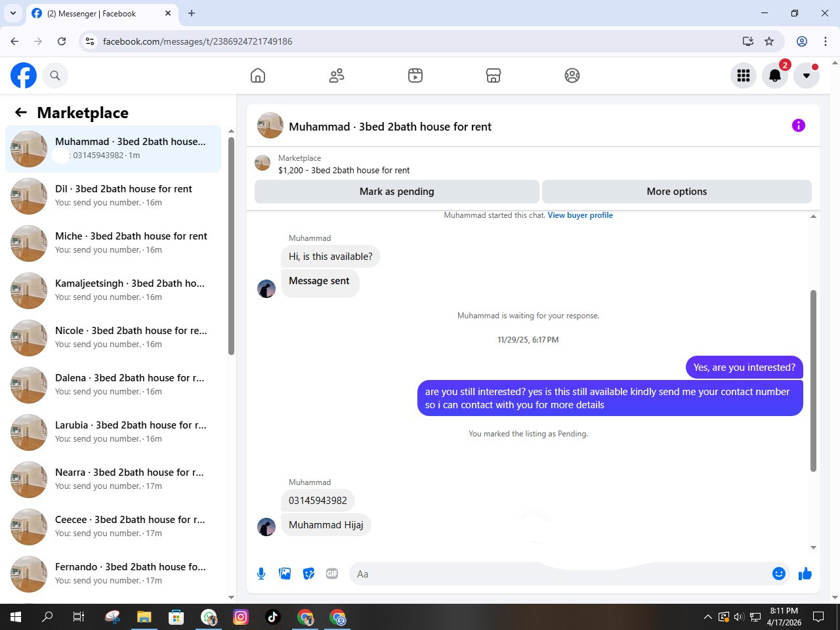Open the Groups icon
The width and height of the screenshot is (840, 630).
(572, 75)
